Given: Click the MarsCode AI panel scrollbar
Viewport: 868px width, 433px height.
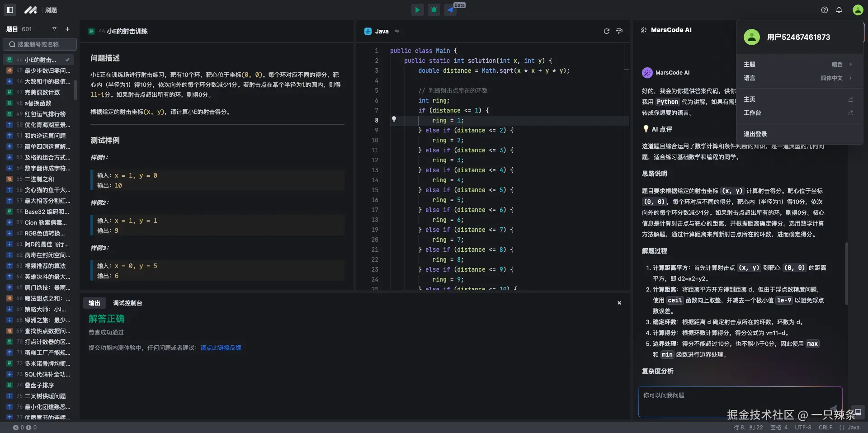Looking at the screenshot, I should tap(846, 273).
